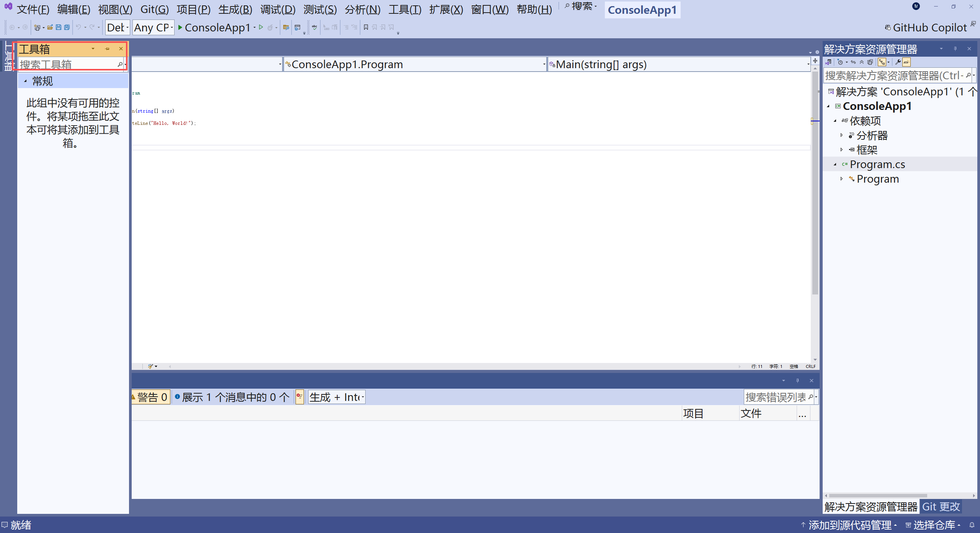The width and height of the screenshot is (980, 533).
Task: Toggle the messages filter button 展示 1 个消息
Action: pyautogui.click(x=233, y=397)
